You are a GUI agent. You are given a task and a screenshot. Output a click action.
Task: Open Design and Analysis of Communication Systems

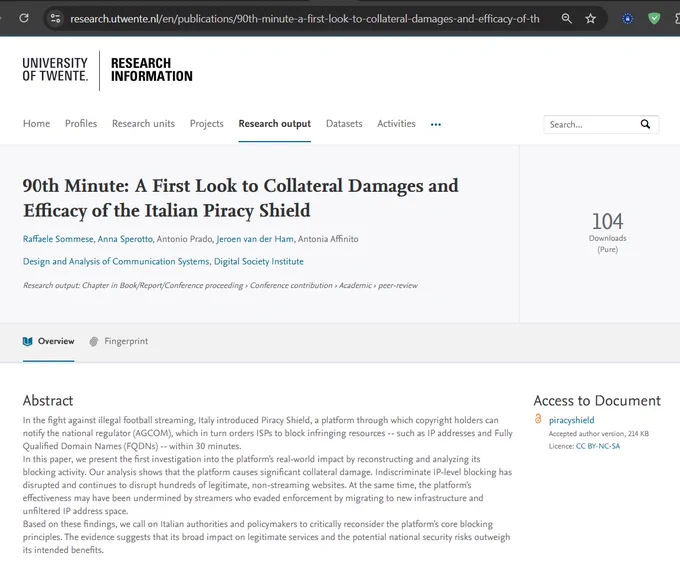(x=116, y=262)
